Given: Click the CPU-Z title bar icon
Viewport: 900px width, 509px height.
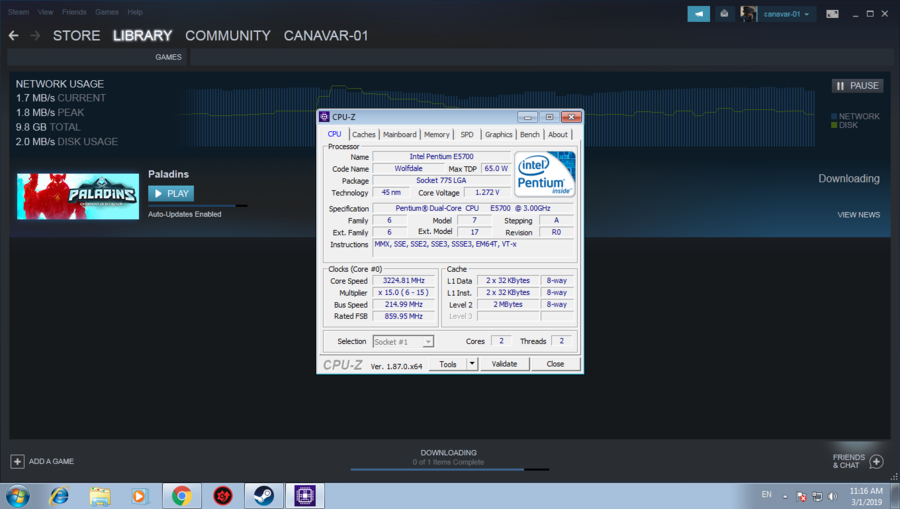Looking at the screenshot, I should 324,116.
